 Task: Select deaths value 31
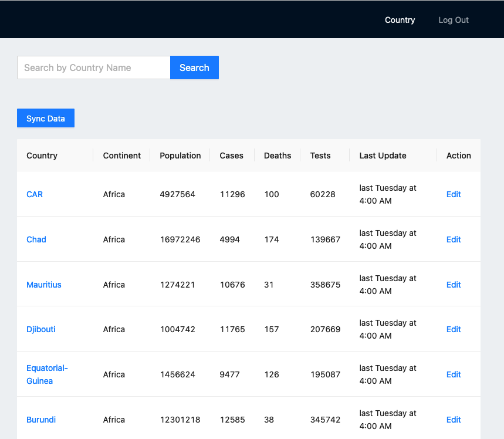269,285
